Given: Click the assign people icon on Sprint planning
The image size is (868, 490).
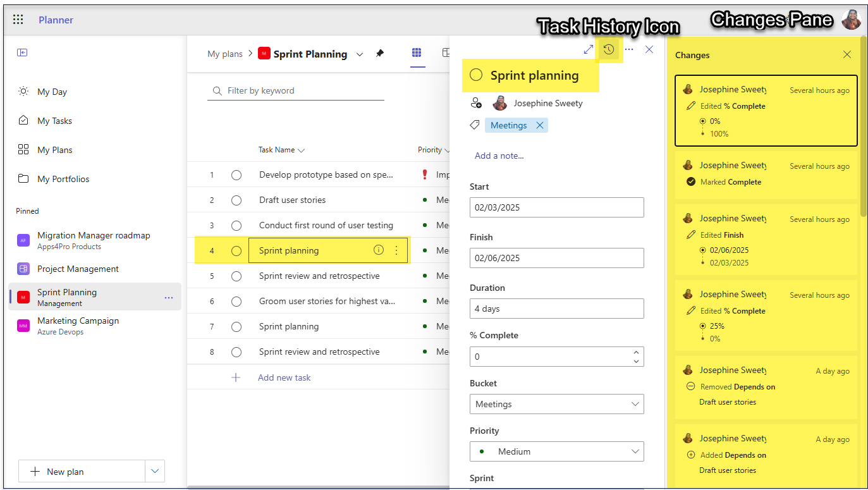Looking at the screenshot, I should pyautogui.click(x=476, y=102).
